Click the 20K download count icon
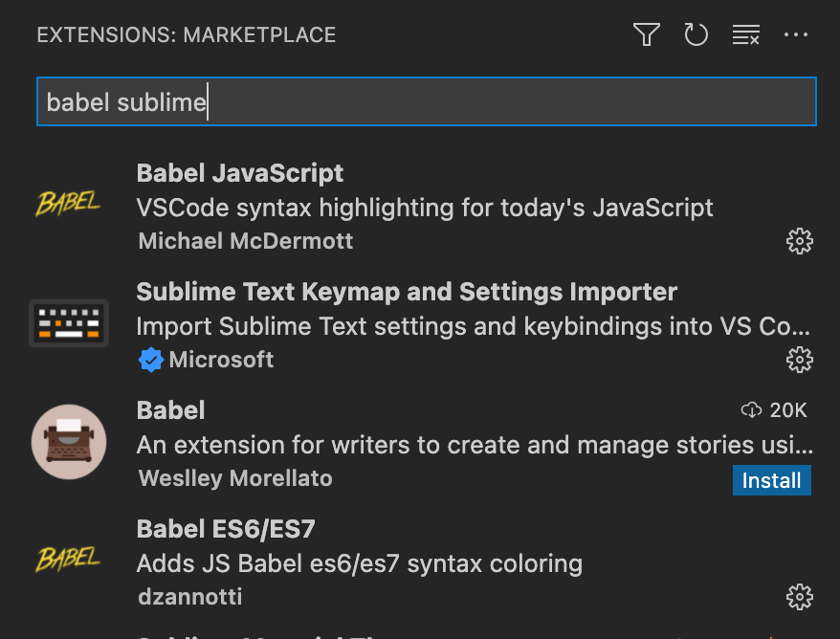The height and width of the screenshot is (639, 840). [752, 410]
